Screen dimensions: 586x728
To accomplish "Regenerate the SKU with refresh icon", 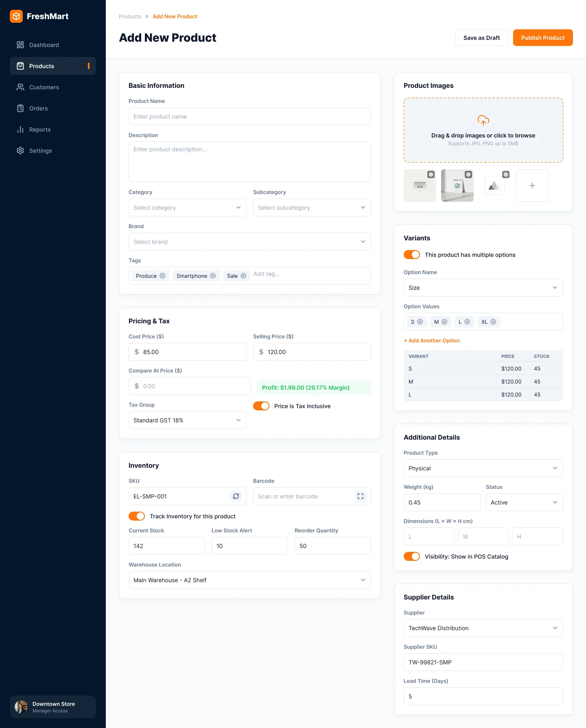I will [236, 496].
